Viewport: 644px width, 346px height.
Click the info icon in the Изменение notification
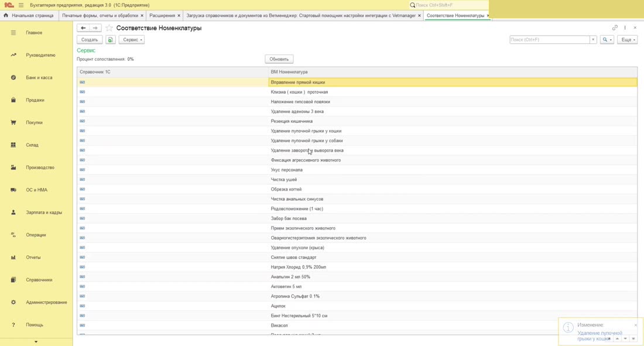[568, 327]
